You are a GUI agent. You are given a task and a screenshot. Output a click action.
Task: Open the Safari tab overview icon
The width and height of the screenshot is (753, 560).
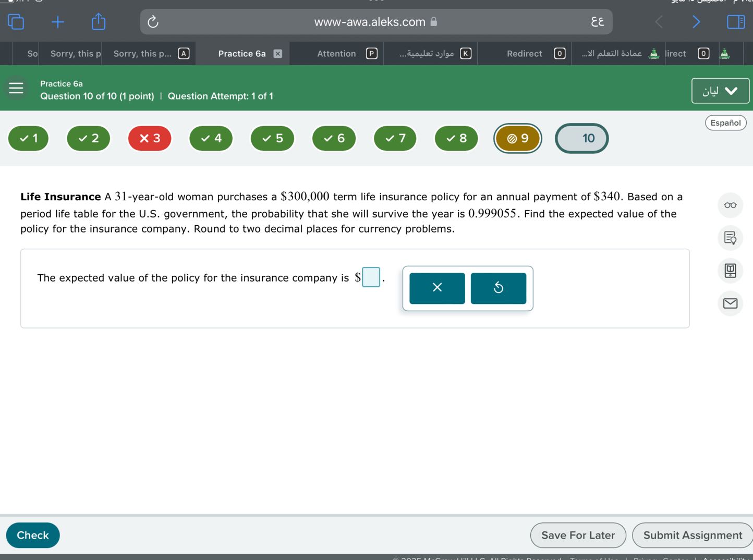pos(16,22)
